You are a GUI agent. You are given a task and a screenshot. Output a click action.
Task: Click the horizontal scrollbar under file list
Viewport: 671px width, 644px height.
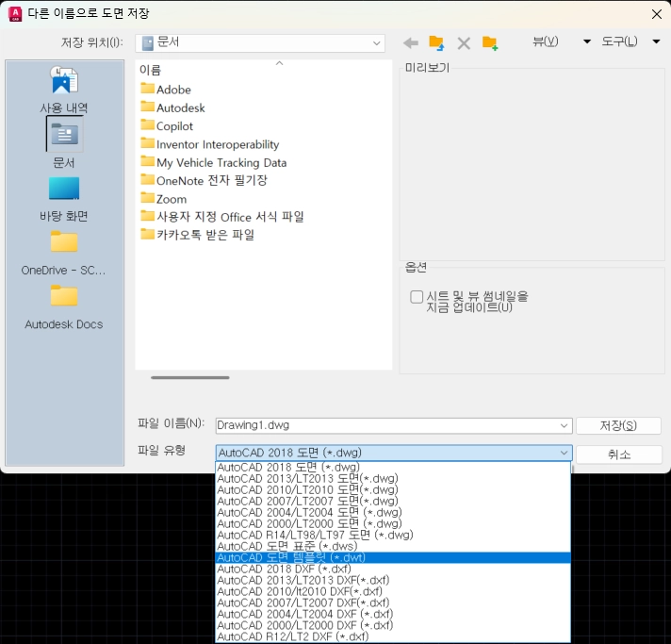(x=190, y=377)
